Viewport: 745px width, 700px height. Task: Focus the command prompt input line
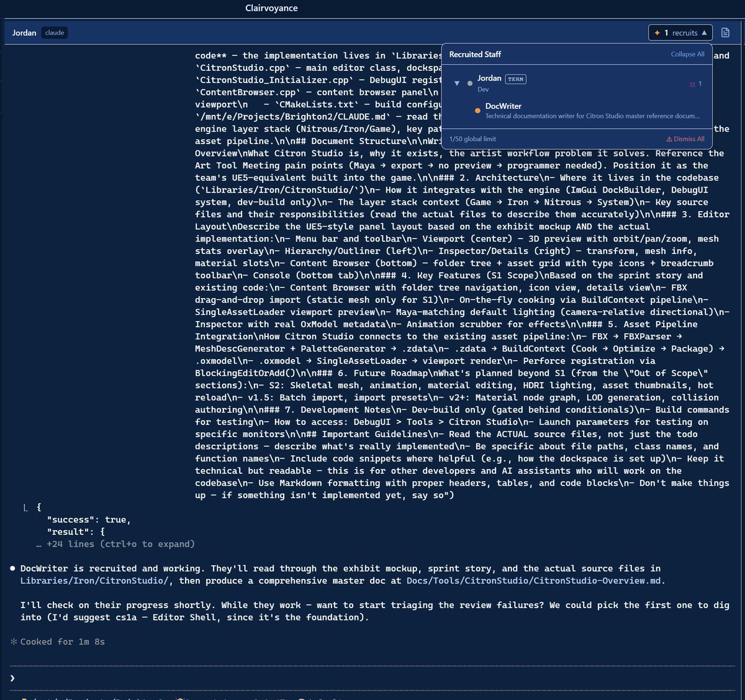pos(372,678)
